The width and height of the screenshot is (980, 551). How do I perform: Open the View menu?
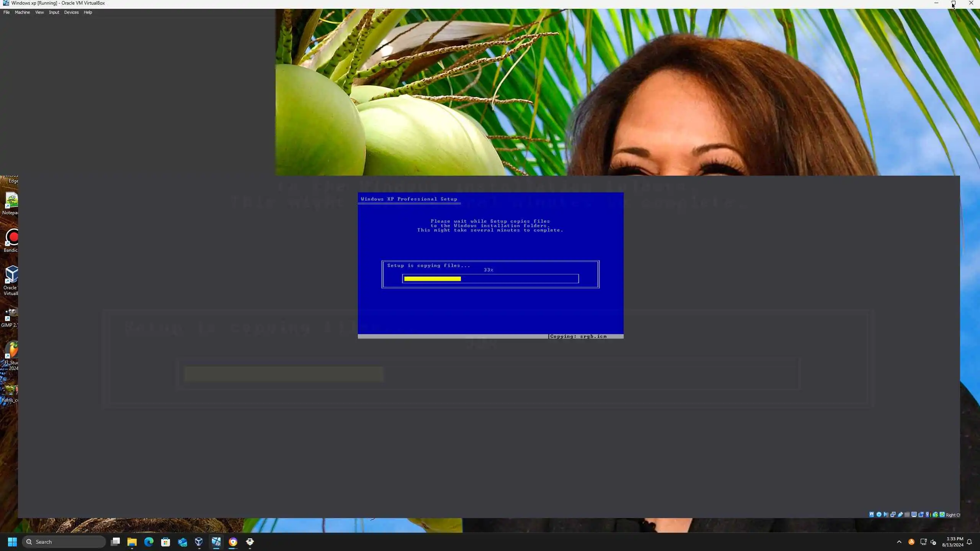(39, 12)
